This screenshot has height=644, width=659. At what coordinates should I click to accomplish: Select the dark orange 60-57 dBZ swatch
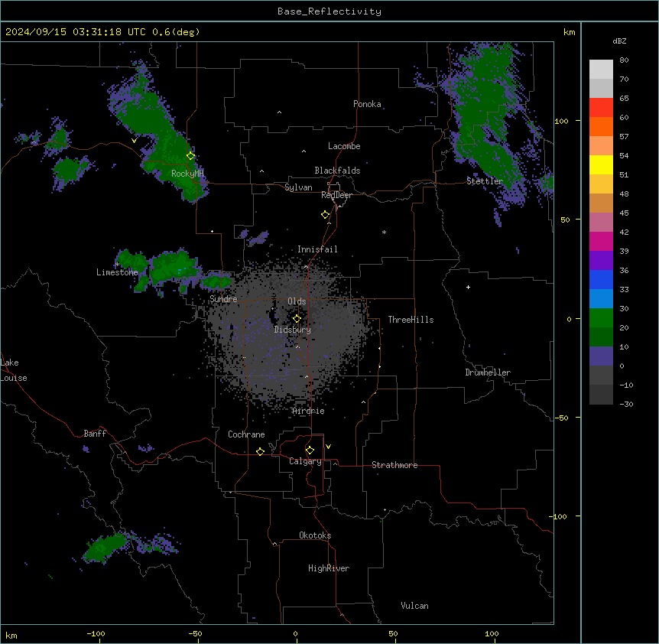[x=601, y=126]
